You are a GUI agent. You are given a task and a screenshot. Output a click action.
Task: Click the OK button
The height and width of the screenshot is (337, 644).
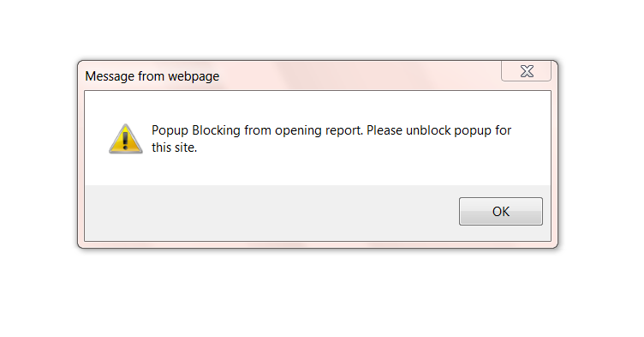click(x=501, y=211)
